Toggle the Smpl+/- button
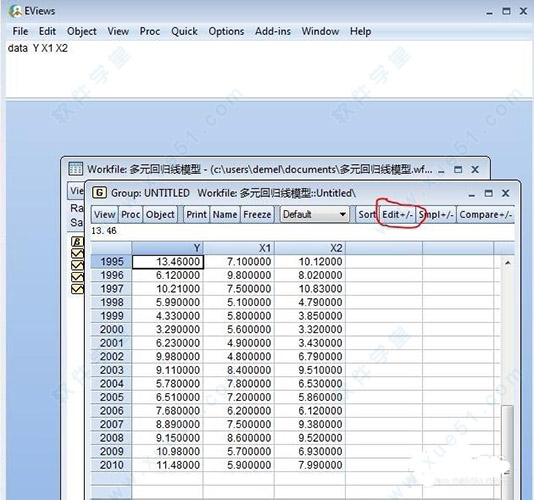This screenshot has height=500, width=534. (x=436, y=215)
